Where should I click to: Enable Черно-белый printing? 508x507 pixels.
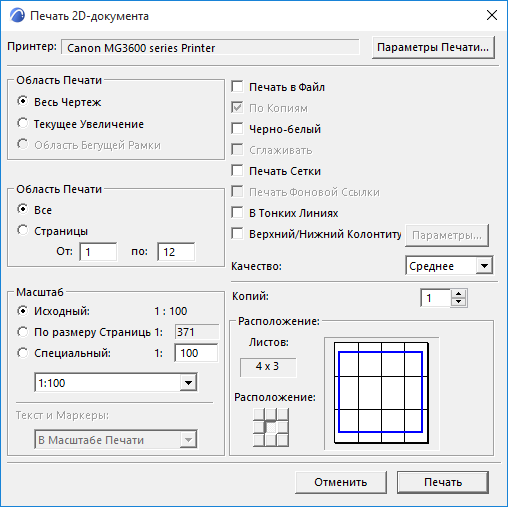[237, 129]
